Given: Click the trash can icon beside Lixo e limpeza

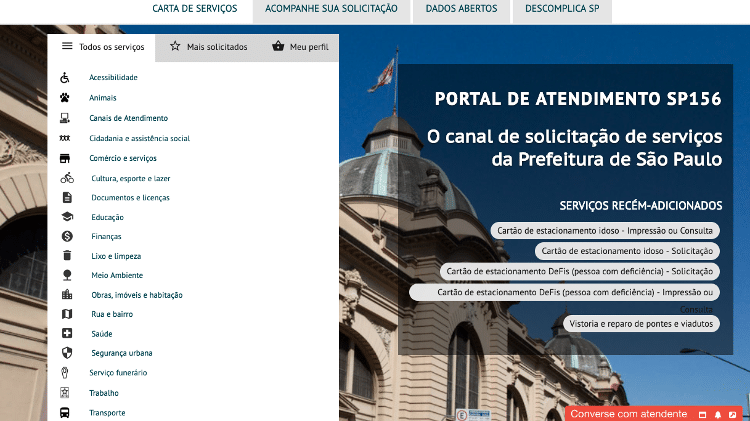Looking at the screenshot, I should tap(67, 255).
